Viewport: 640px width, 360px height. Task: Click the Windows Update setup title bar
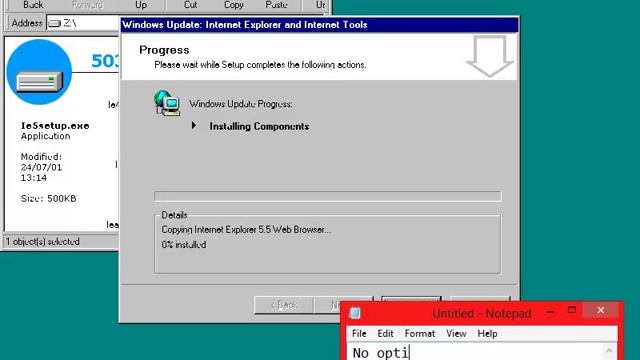tap(320, 25)
